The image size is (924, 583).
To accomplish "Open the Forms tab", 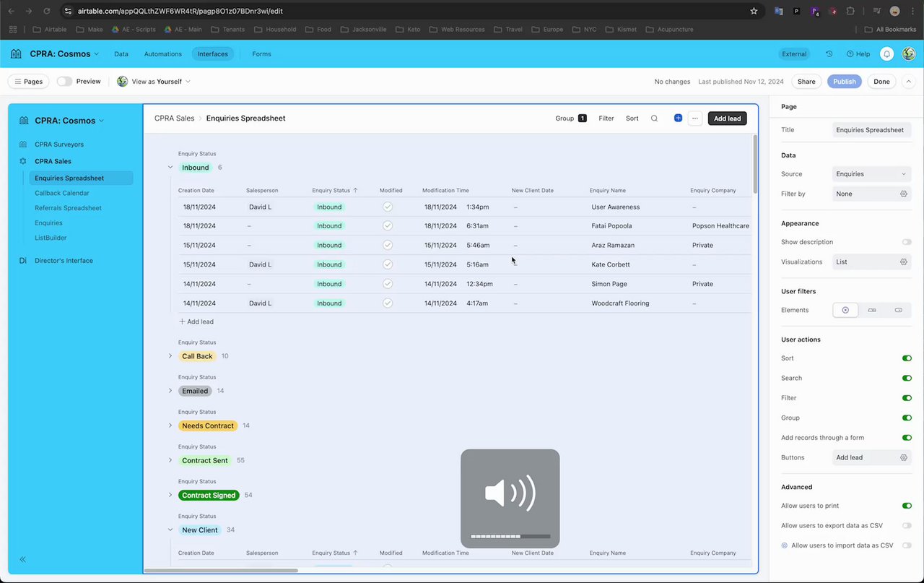I will click(x=261, y=54).
